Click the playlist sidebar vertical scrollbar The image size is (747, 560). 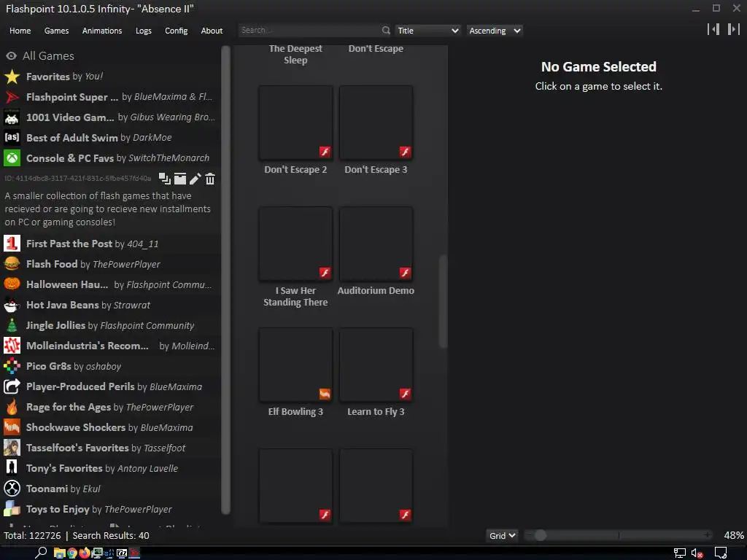226,280
